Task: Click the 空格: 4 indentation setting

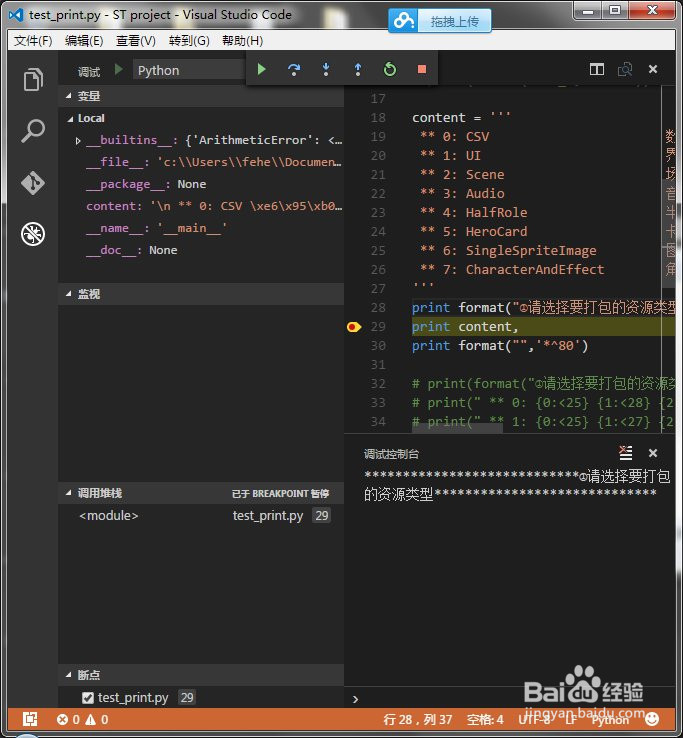Action: click(485, 719)
